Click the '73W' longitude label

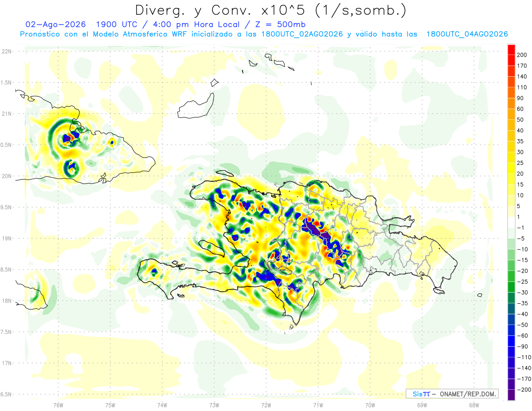point(214,405)
